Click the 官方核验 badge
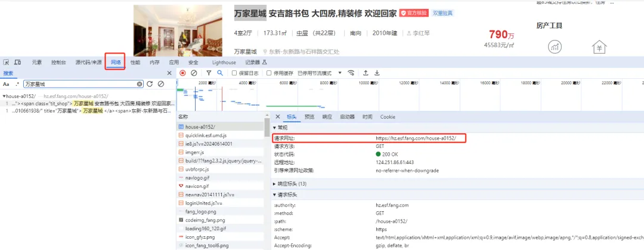 pos(414,13)
